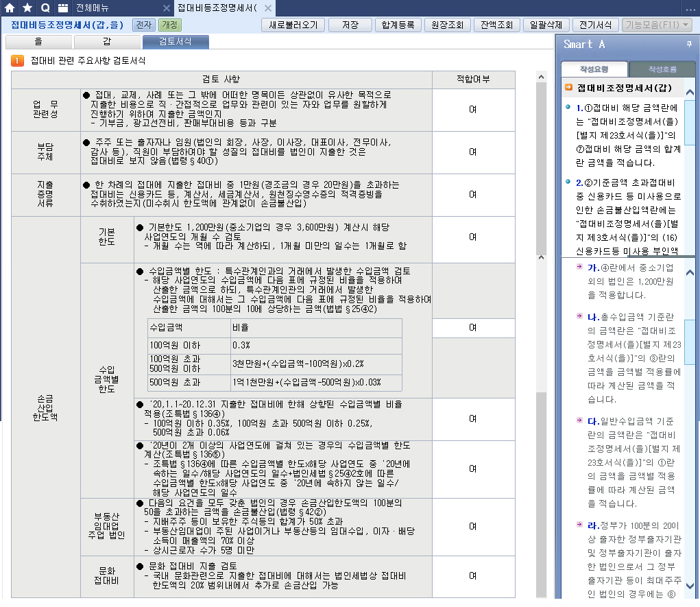The width and height of the screenshot is (700, 607).
Task: Click the 500억원 초과 cell
Action: click(189, 382)
